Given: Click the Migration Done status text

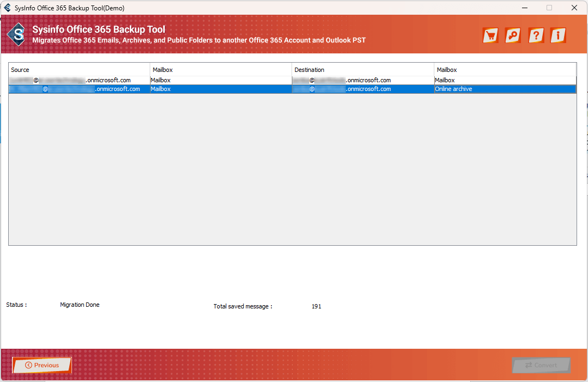Looking at the screenshot, I should pos(80,305).
